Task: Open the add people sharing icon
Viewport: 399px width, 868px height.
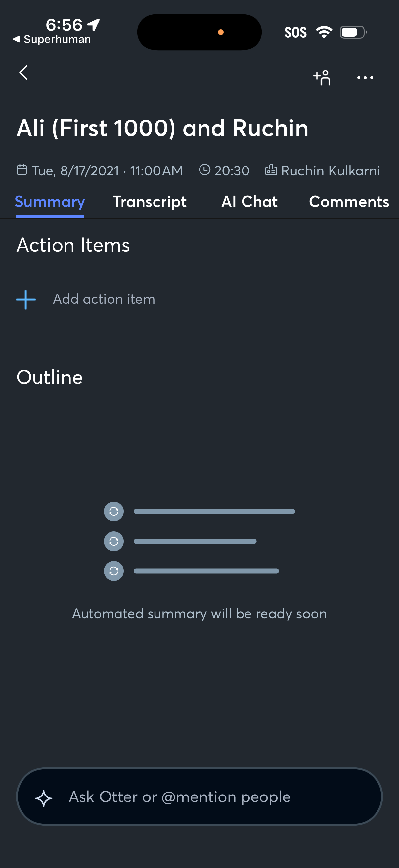Action: (x=322, y=77)
